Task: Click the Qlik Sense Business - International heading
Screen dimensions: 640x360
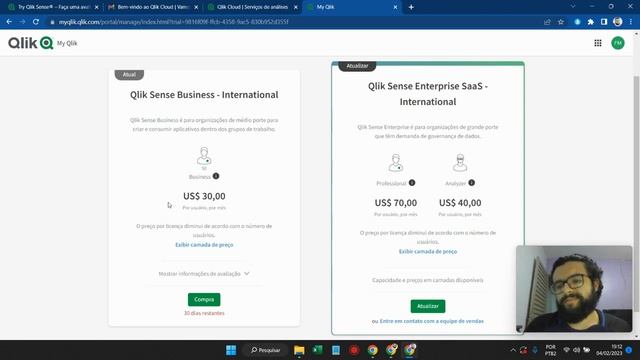Action: click(x=204, y=95)
